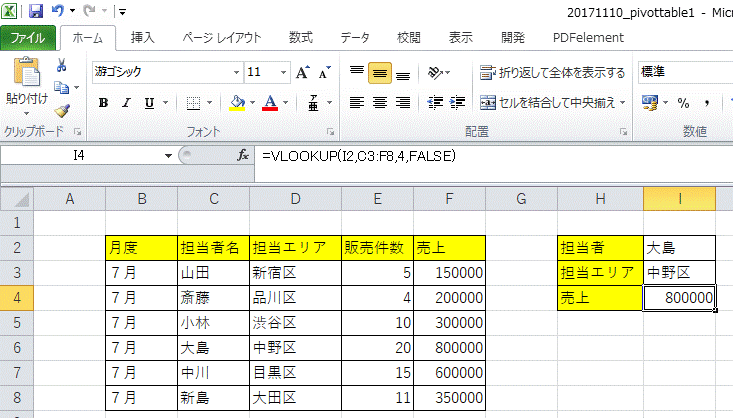The image size is (733, 418).
Task: Expand the borders dropdown arrow
Action: click(210, 103)
